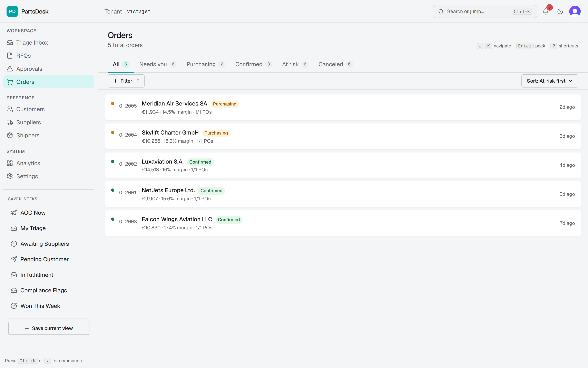Click Confirmed badge on Luxaviation order
588x368 pixels.
(200, 162)
